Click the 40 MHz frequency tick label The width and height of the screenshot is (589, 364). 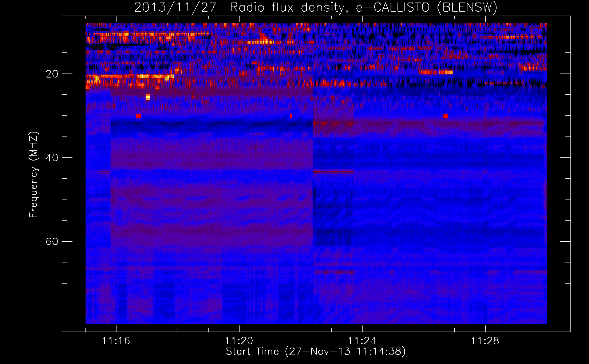[x=52, y=158]
